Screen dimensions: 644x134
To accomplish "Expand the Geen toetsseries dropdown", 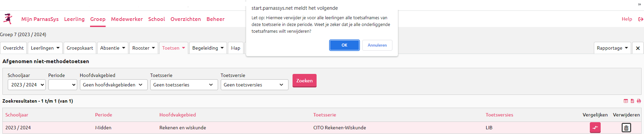I will (x=184, y=85).
